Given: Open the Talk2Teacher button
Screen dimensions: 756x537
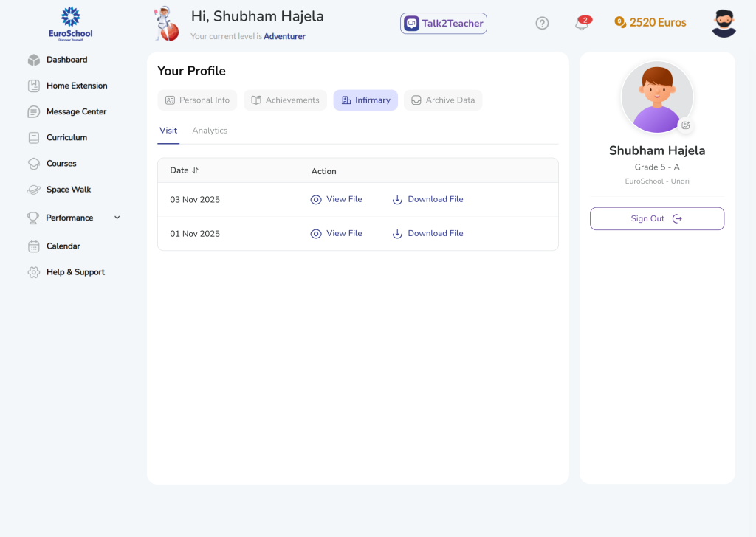Looking at the screenshot, I should 444,24.
